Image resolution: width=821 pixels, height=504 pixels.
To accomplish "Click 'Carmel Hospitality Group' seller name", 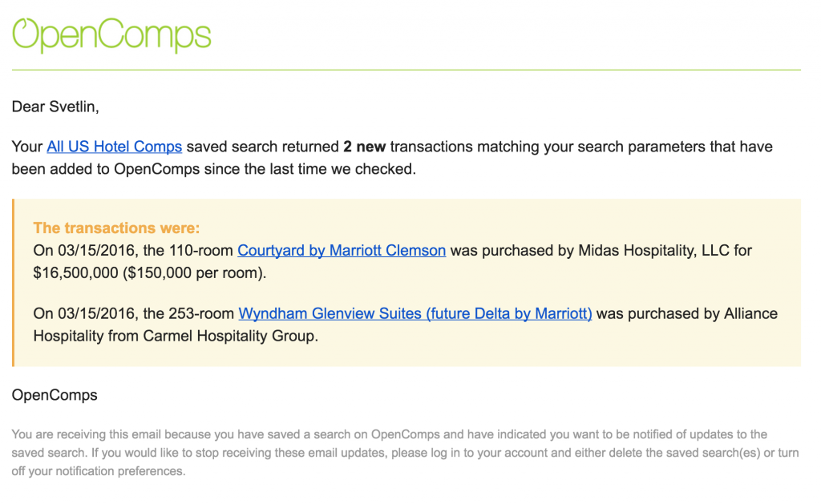I will point(229,336).
